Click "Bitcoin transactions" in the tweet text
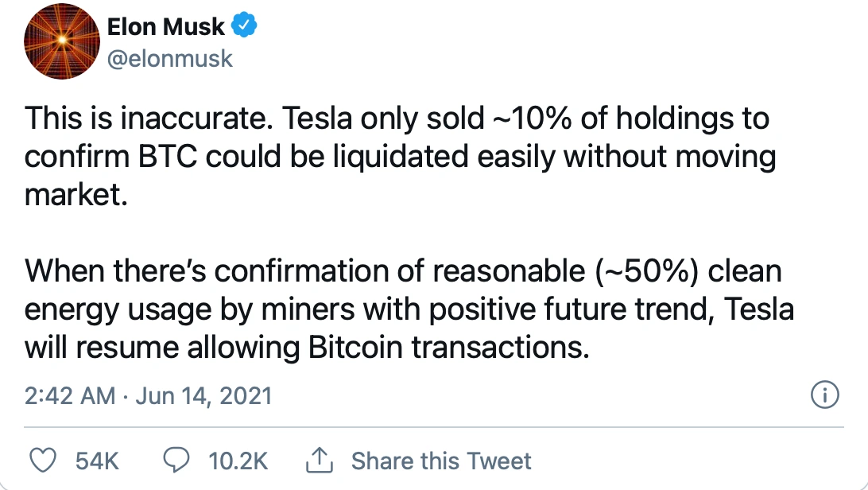Screen dimensions: 868x490 pyautogui.click(x=449, y=347)
